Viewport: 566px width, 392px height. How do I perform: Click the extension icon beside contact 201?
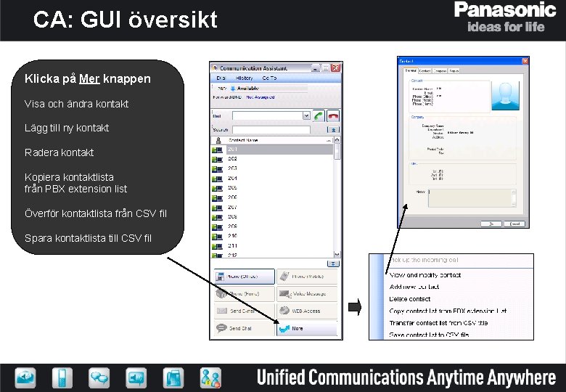217,150
